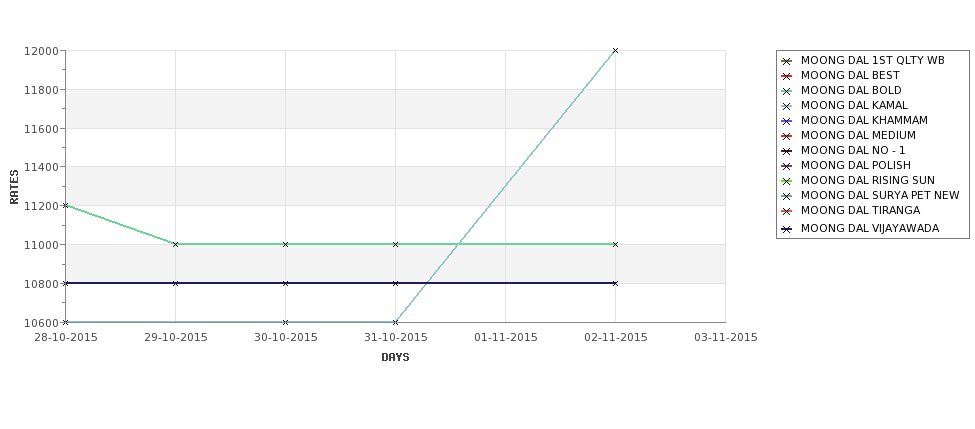Click the 12000 data point on 02-11-2015
The width and height of the screenshot is (975, 429).
[x=615, y=50]
